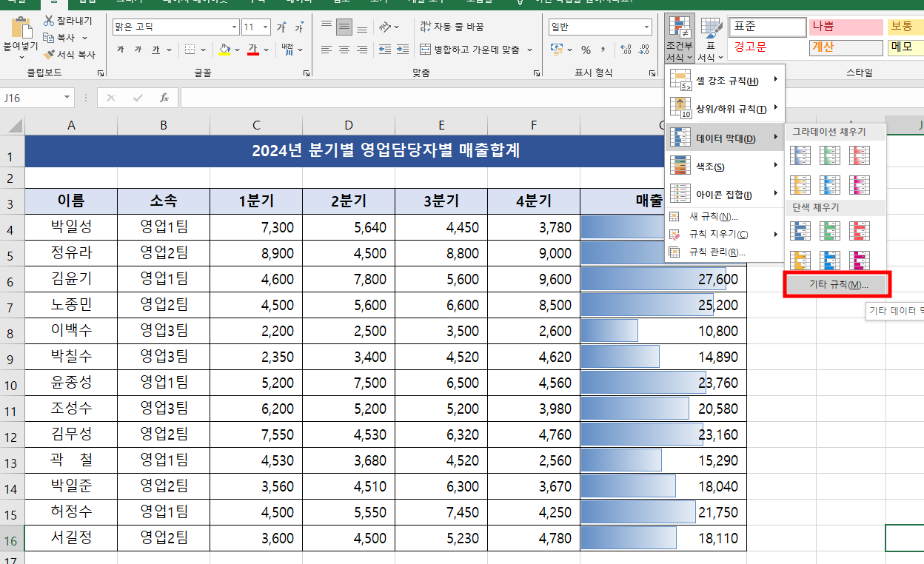Apply the 경고문 warning text cell style

[768, 47]
